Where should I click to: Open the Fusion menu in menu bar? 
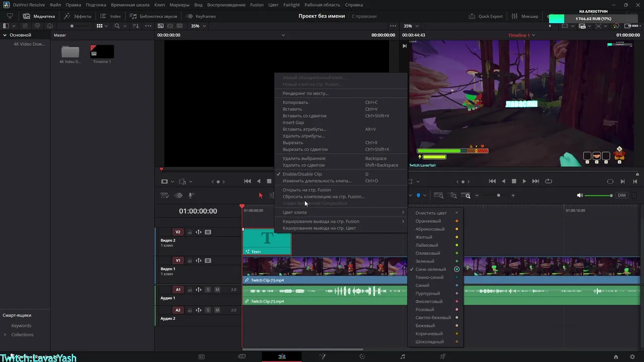(257, 5)
